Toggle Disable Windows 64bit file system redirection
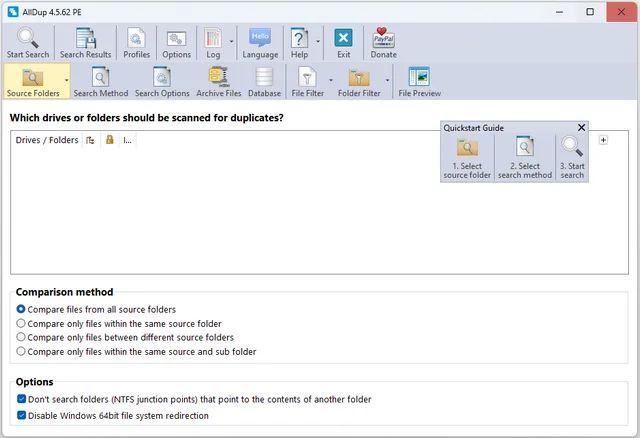The height and width of the screenshot is (438, 640). [x=22, y=415]
